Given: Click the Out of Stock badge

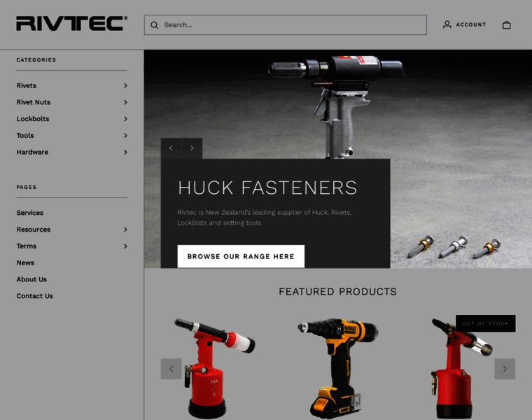Looking at the screenshot, I should click(x=486, y=323).
